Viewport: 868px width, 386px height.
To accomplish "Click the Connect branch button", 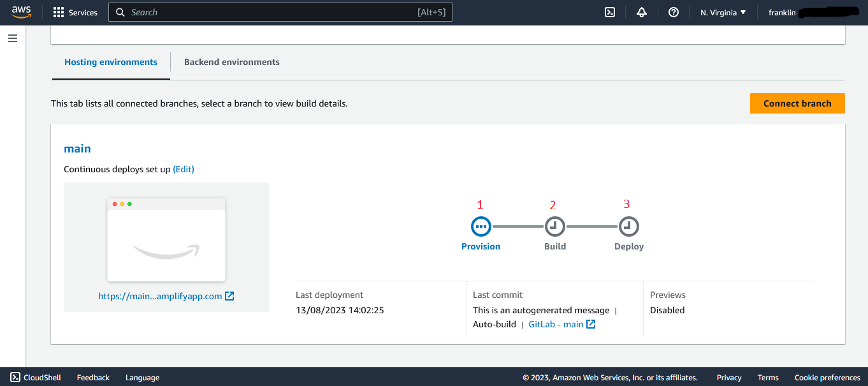I will 797,103.
